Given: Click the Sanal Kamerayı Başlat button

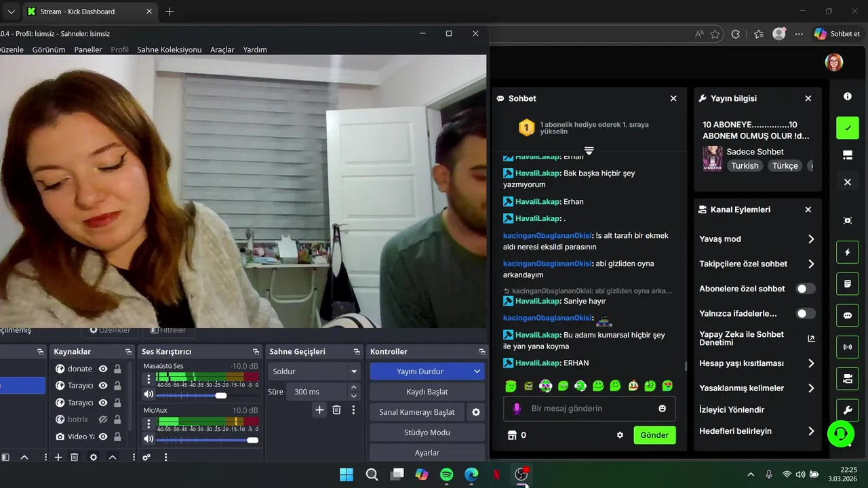Looking at the screenshot, I should point(416,412).
